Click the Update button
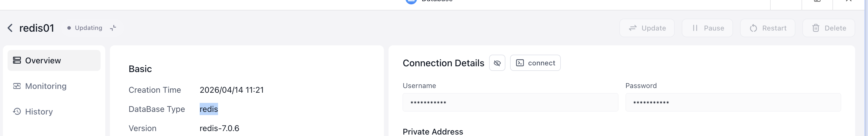 (647, 28)
